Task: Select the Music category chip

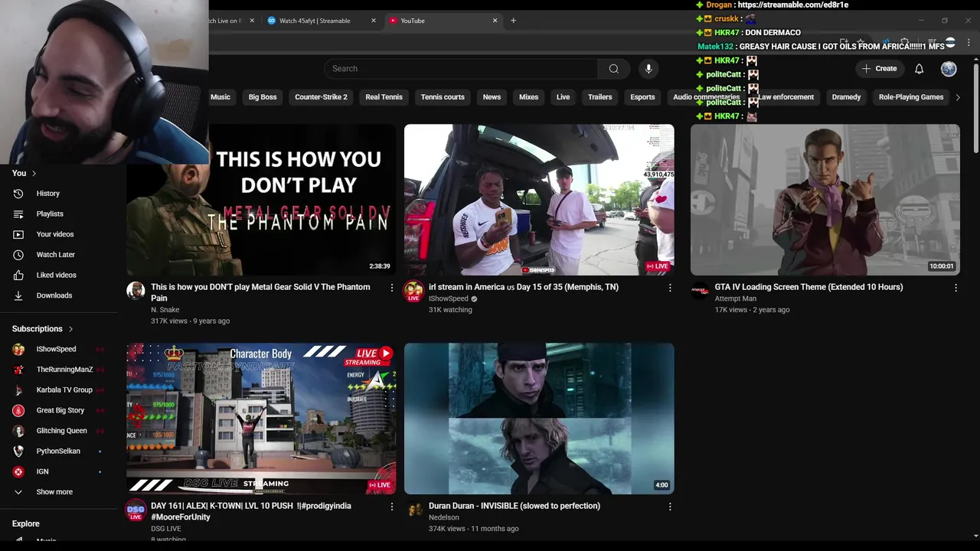Action: (x=220, y=97)
